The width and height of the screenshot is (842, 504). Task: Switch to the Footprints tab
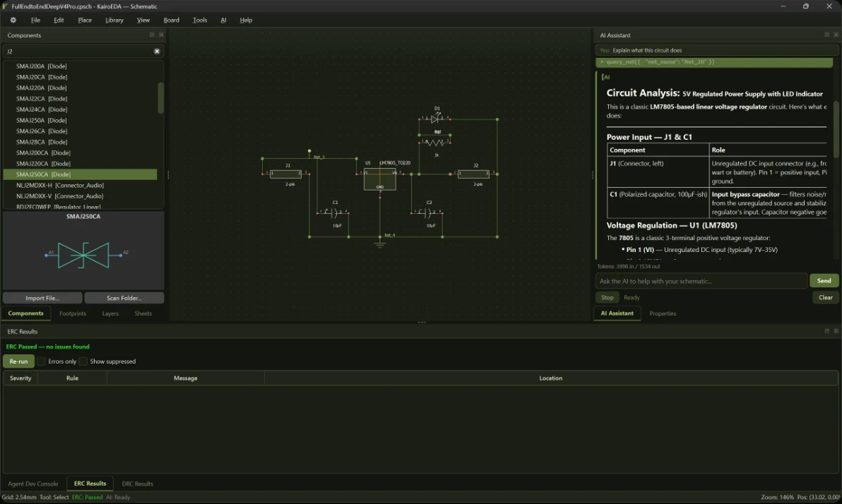[73, 313]
